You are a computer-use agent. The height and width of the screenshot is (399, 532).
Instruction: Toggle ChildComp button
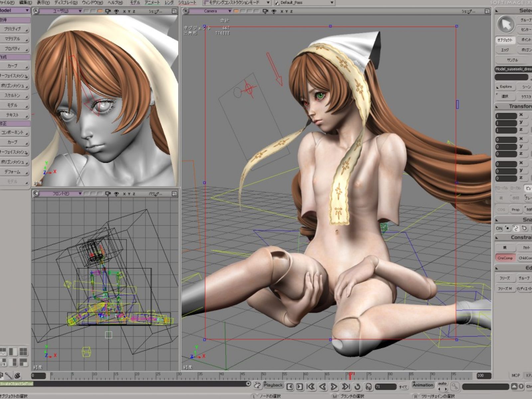524,258
